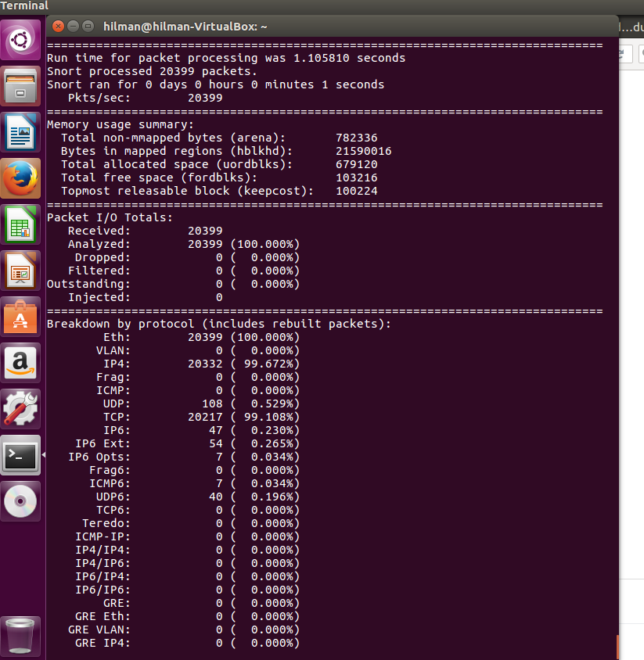Open the Ubuntu Software Center
The width and height of the screenshot is (644, 660).
tap(20, 316)
